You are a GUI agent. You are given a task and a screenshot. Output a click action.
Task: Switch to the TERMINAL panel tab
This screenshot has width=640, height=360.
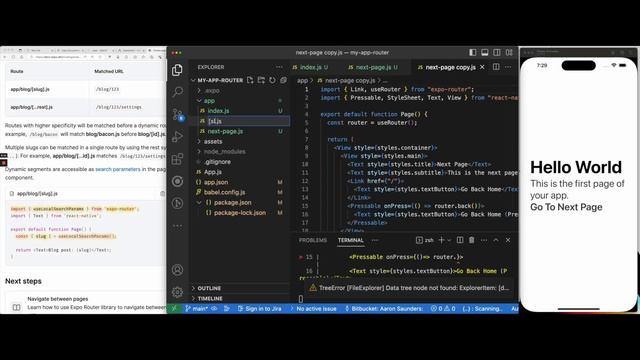pyautogui.click(x=351, y=240)
